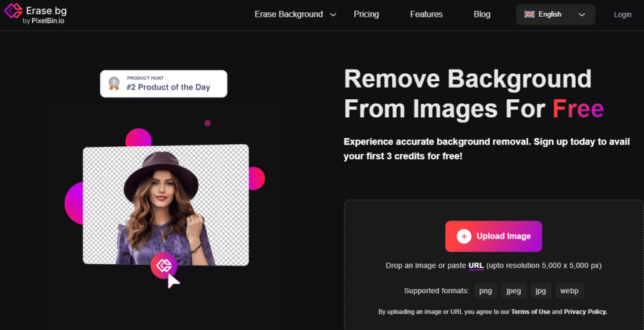
Task: Click the white cursor arrow graphic
Action: 173,280
